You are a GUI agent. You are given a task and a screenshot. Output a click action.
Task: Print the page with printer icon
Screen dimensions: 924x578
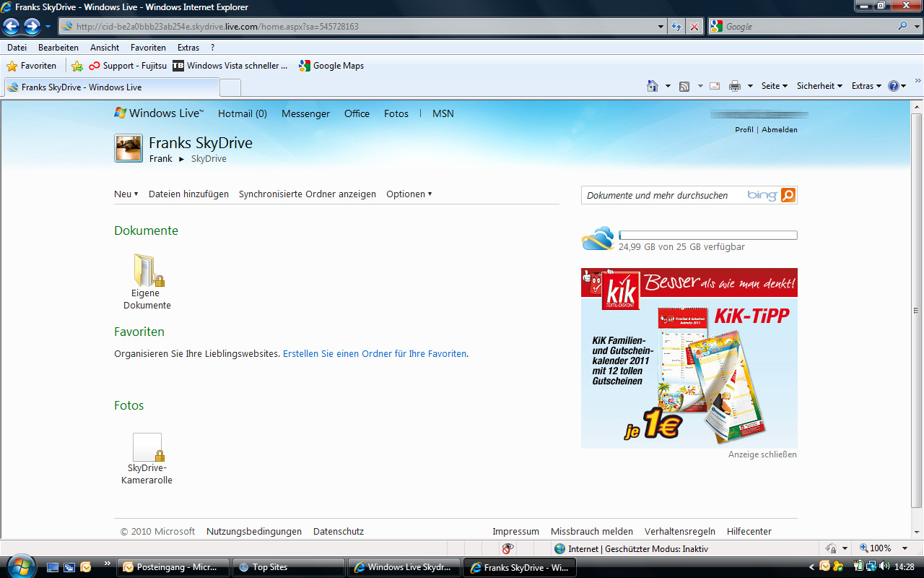pos(735,86)
